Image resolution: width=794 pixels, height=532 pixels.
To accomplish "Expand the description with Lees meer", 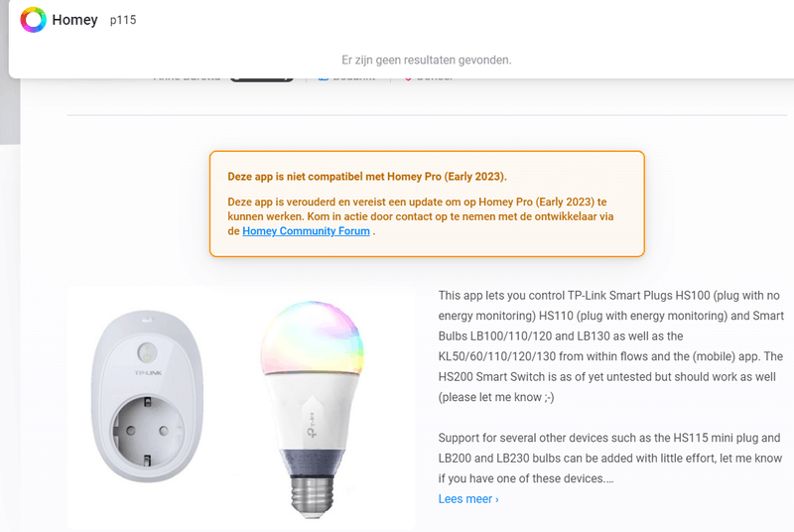I will click(x=468, y=499).
